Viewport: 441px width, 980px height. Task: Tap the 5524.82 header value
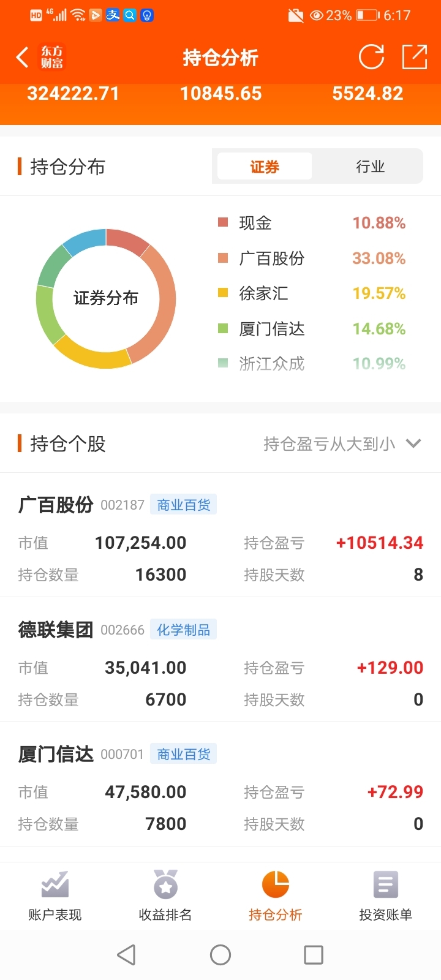[x=367, y=93]
